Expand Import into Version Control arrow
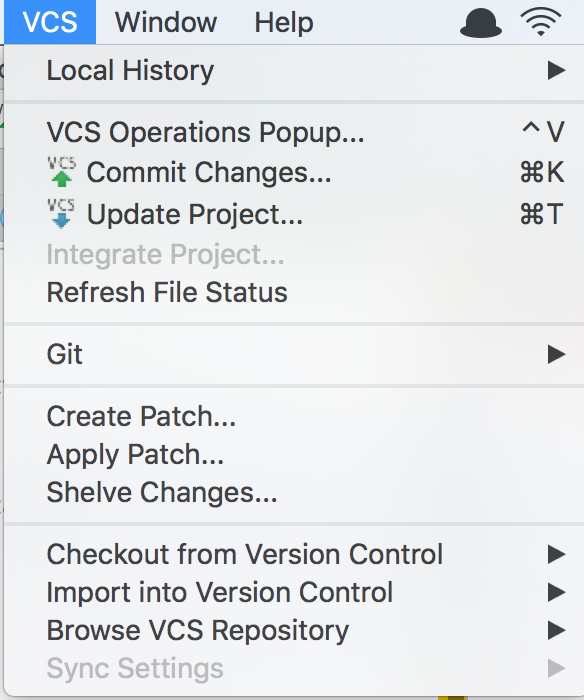The image size is (584, 700). tap(557, 592)
